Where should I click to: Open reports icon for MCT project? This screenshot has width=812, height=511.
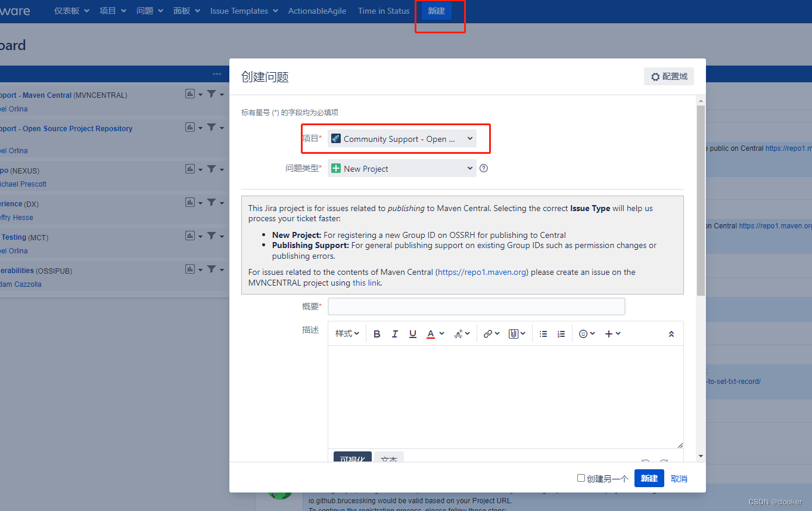click(x=190, y=236)
